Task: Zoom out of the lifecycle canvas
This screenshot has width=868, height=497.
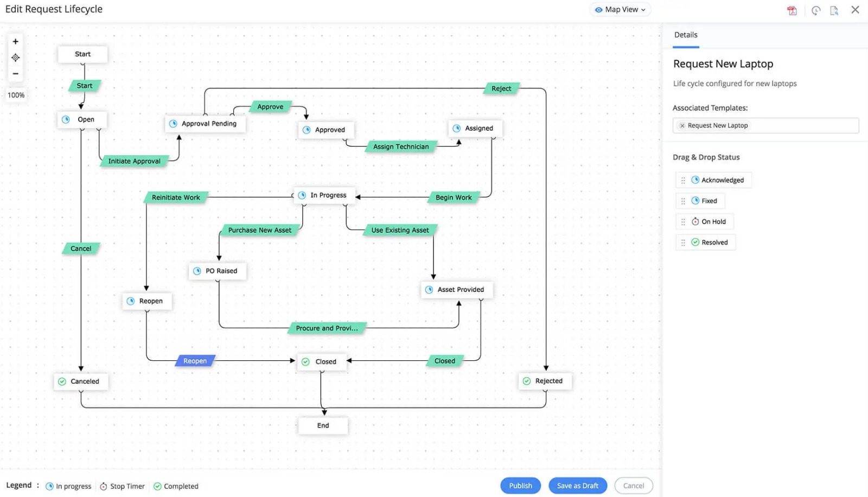Action: 15,74
